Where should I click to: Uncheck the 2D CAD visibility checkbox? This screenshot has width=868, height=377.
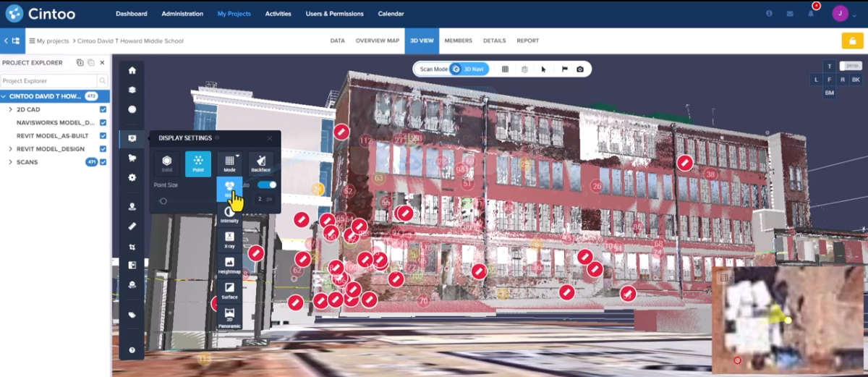pos(103,110)
